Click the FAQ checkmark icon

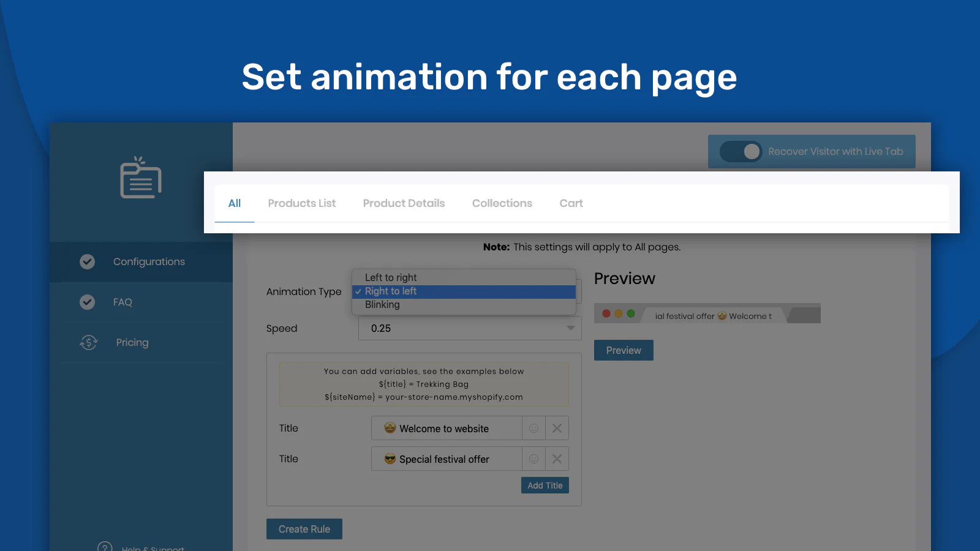(88, 302)
